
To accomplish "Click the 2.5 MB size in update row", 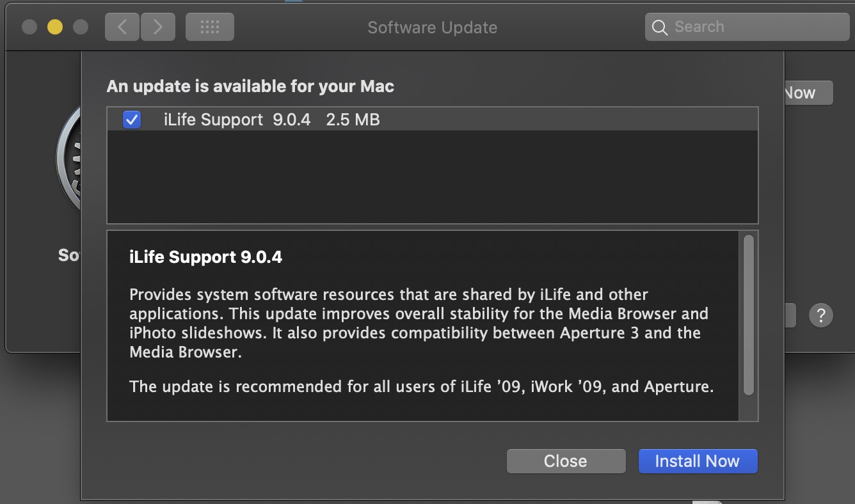I will pyautogui.click(x=353, y=120).
